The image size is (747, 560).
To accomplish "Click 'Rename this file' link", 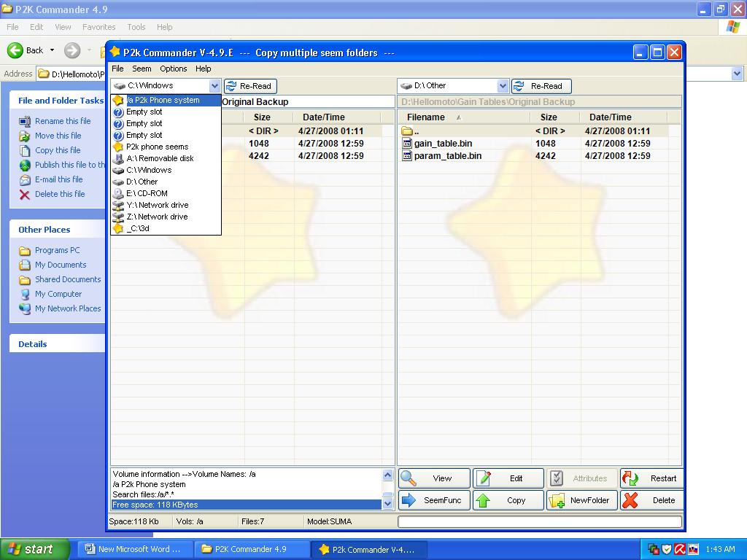I will coord(63,121).
